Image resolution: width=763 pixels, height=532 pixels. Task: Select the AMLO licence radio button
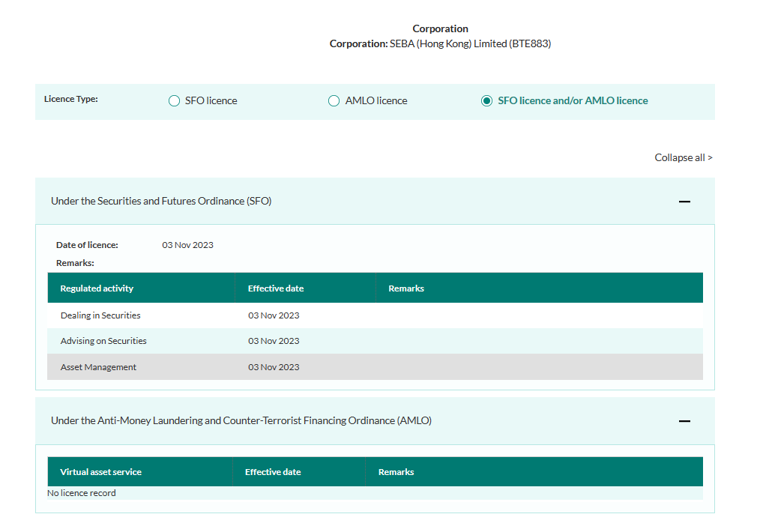[334, 100]
